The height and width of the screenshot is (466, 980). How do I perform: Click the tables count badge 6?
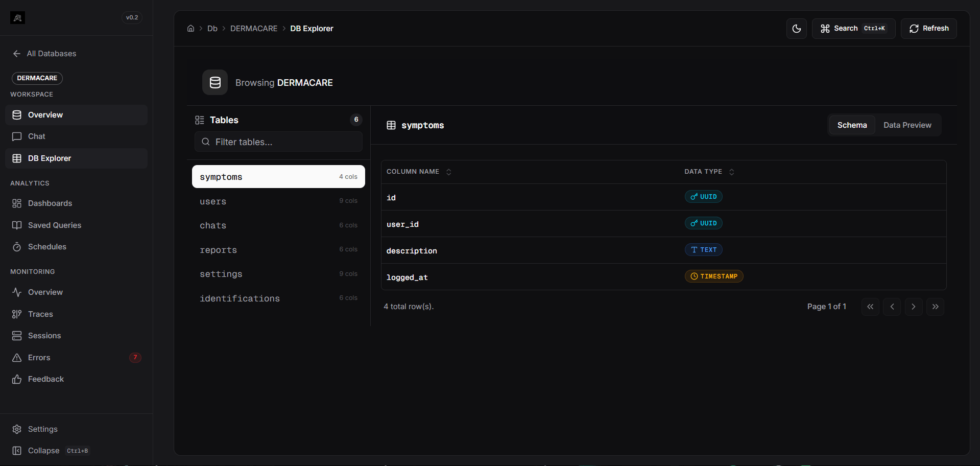tap(356, 120)
